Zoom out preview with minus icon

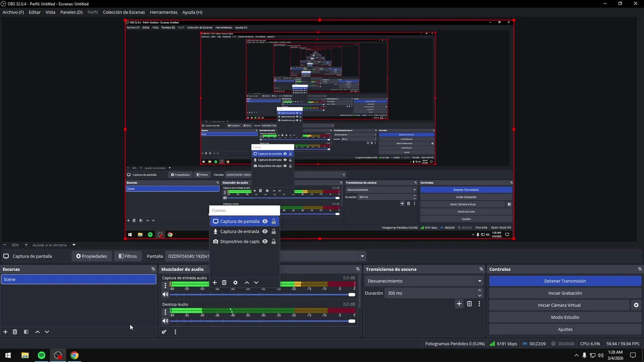click(5, 245)
